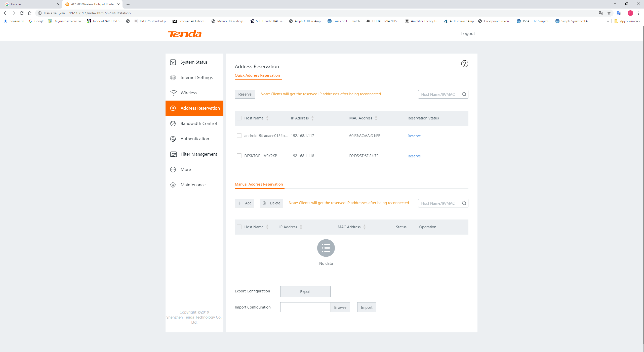Reserve address for 192.168.1.117
This screenshot has height=352, width=644.
tap(414, 136)
